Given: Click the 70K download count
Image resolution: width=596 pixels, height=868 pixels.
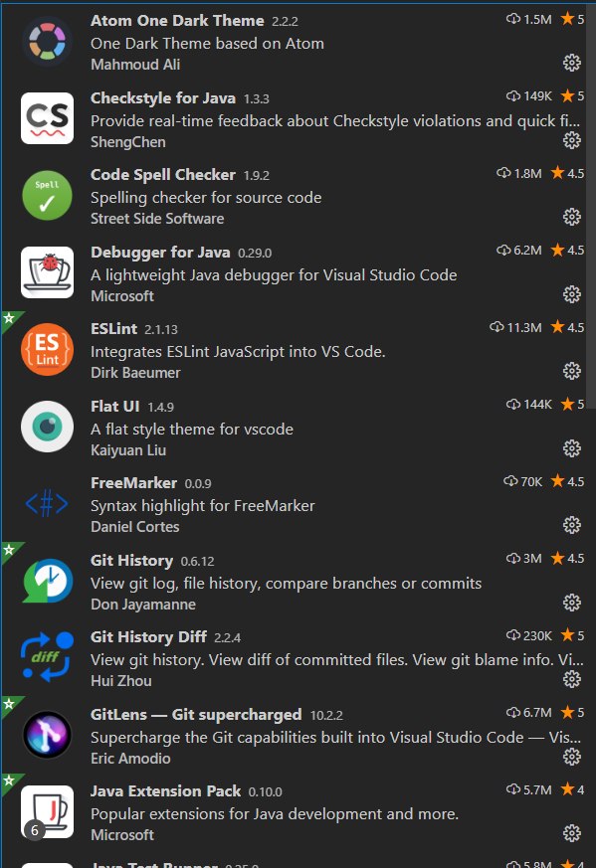Looking at the screenshot, I should (x=531, y=481).
